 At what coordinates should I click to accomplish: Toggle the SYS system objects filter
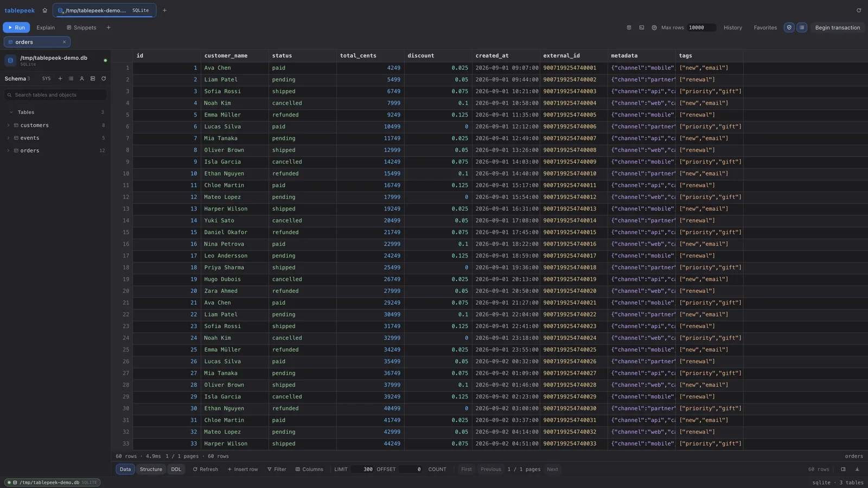coord(47,79)
